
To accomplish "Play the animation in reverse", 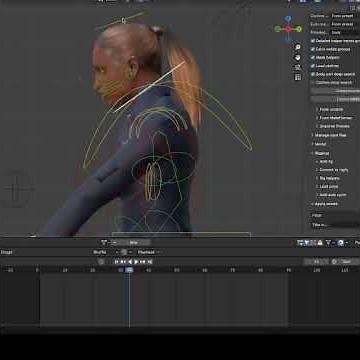I will [130, 262].
